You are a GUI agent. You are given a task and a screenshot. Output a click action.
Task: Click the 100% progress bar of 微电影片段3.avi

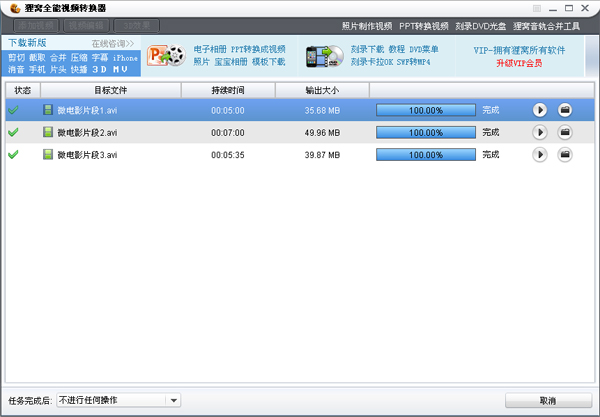pos(426,155)
